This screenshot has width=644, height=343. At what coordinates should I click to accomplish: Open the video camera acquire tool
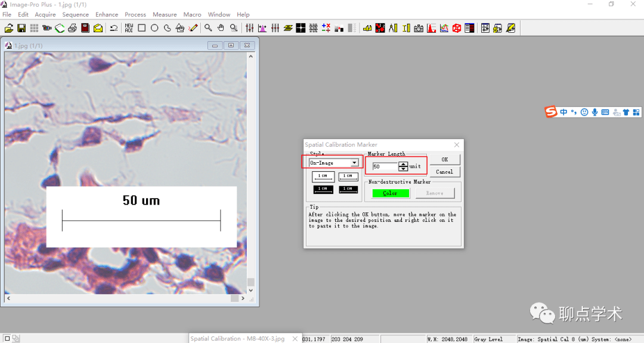[47, 28]
